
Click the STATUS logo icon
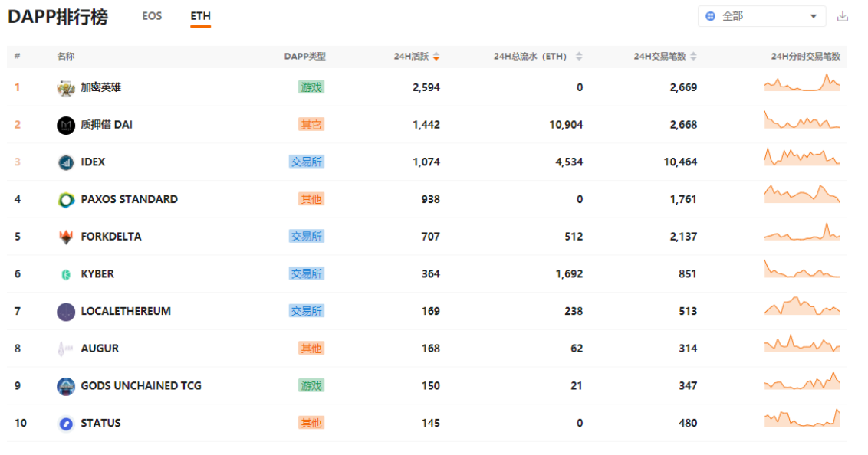coord(66,424)
